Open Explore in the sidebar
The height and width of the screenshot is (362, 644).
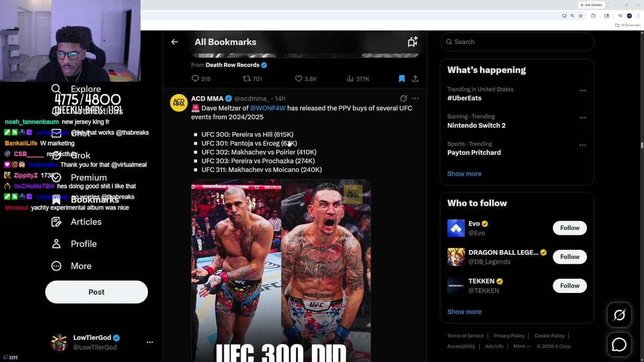tap(76, 89)
